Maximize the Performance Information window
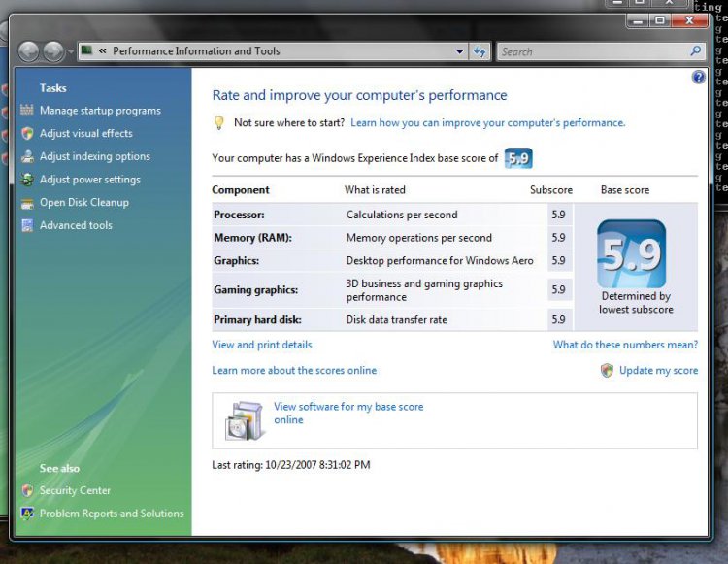Image resolution: width=728 pixels, height=564 pixels. coord(659,21)
